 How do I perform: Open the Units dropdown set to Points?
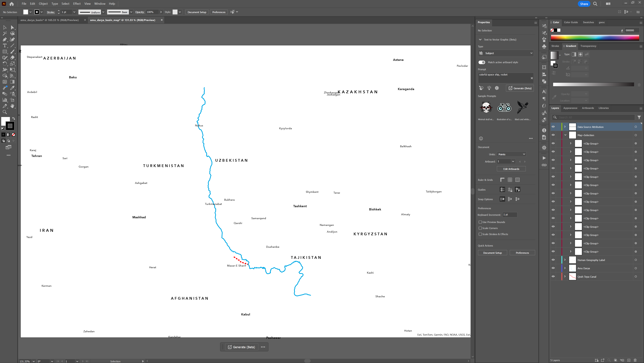tap(512, 154)
